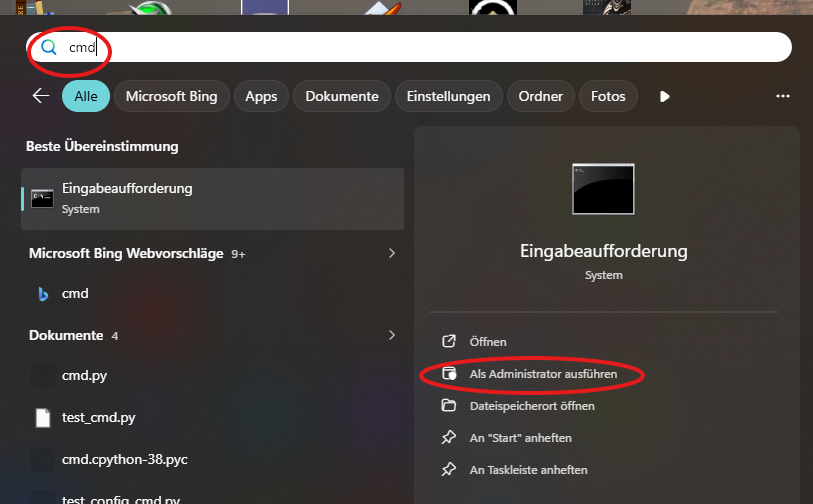Open the Eingabeaufforderung best match result

click(x=213, y=199)
